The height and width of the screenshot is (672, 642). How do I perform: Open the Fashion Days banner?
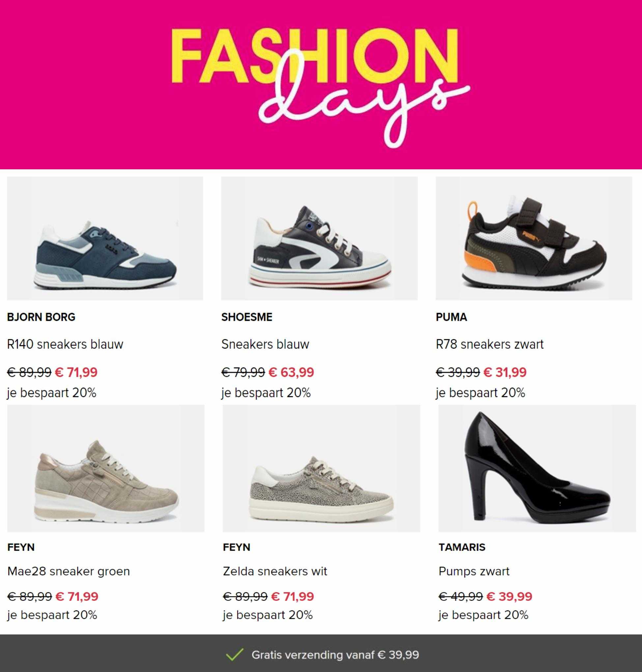pyautogui.click(x=321, y=85)
